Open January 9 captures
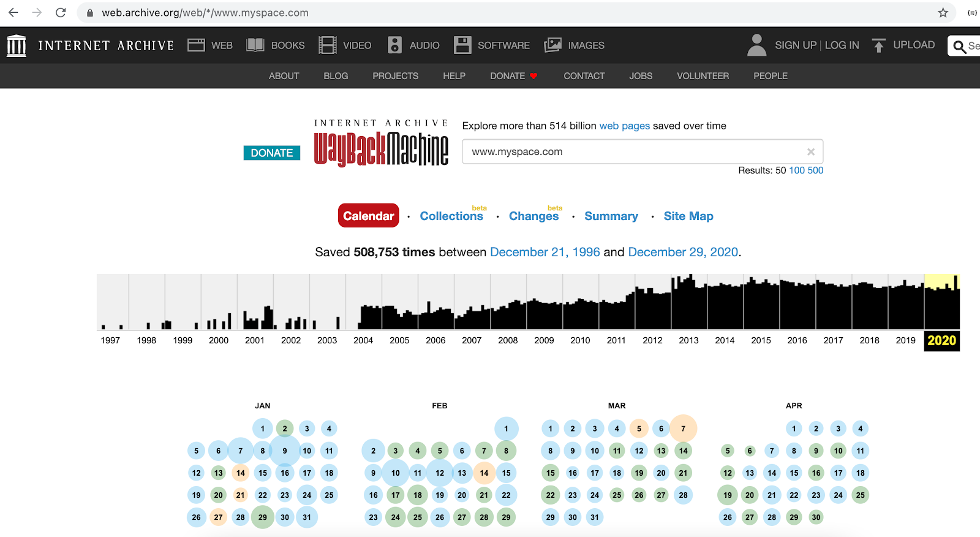Viewport: 980px width, 537px height. coord(285,451)
